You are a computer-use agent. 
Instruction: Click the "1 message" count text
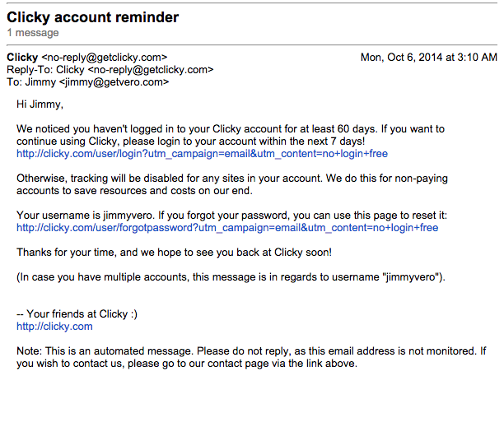pos(33,33)
